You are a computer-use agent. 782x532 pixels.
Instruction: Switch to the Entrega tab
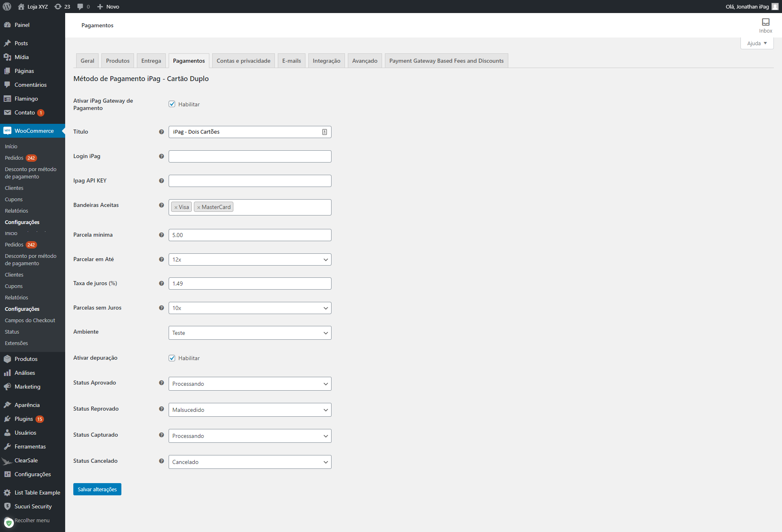(151, 61)
